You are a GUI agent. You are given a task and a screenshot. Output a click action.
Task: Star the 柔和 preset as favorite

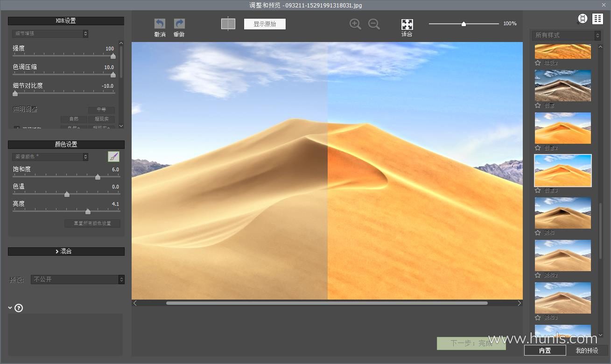click(538, 232)
